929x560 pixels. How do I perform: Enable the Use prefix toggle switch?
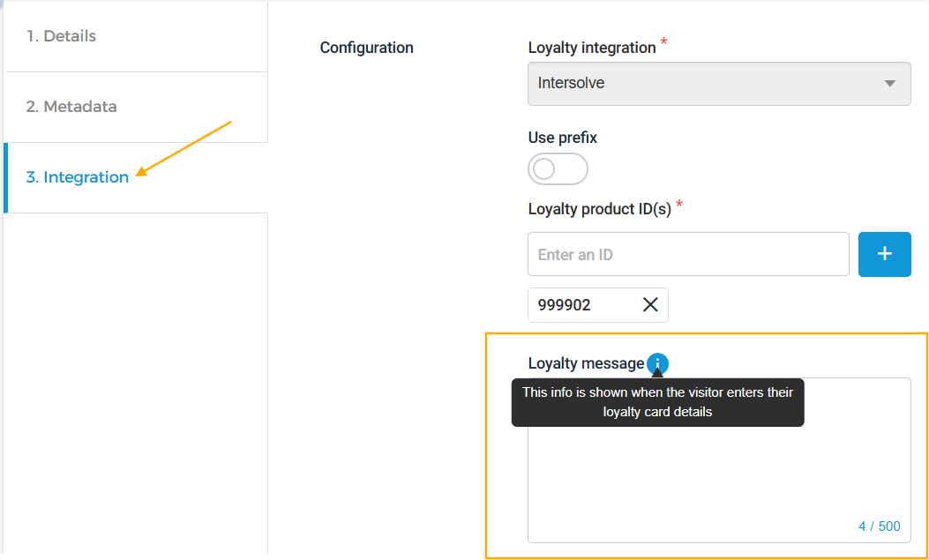point(558,169)
